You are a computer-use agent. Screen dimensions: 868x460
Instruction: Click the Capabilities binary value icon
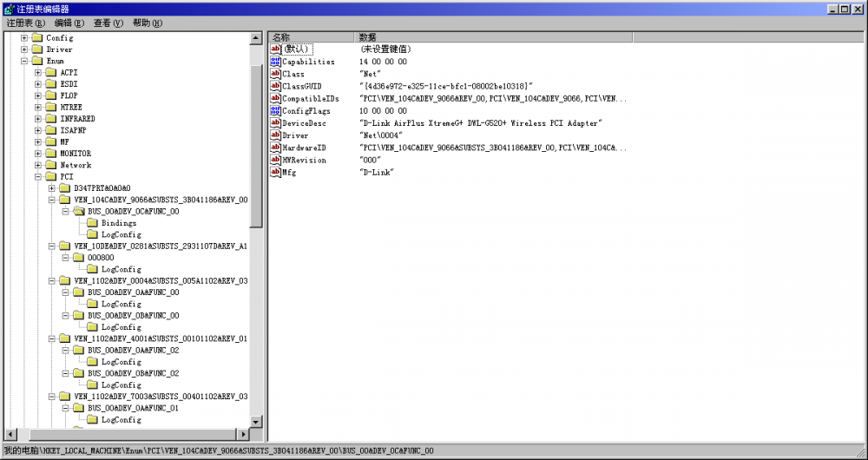click(276, 62)
